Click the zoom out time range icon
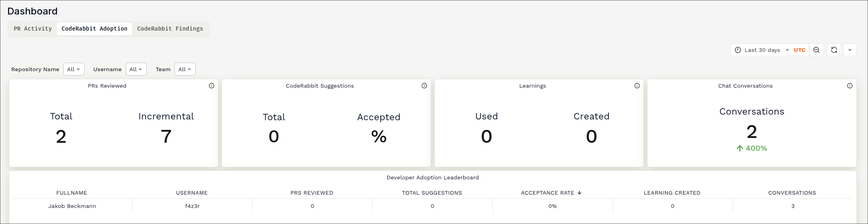Image resolution: width=868 pixels, height=224 pixels. [816, 50]
